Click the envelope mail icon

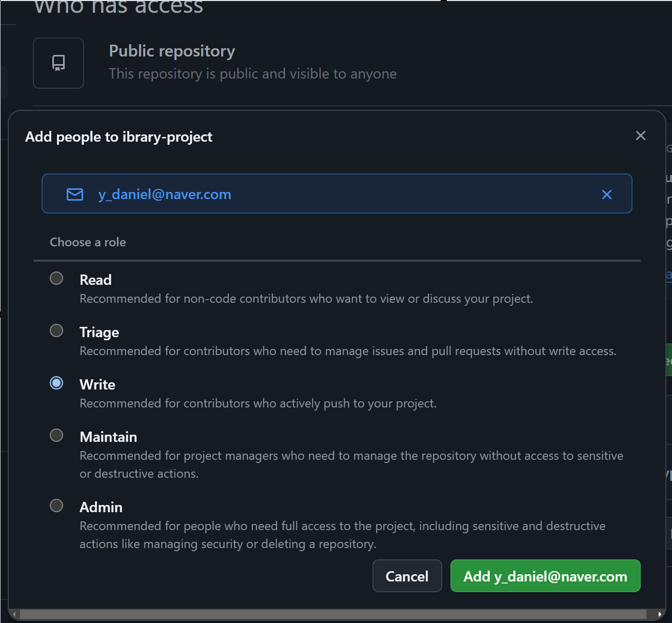[x=75, y=194]
